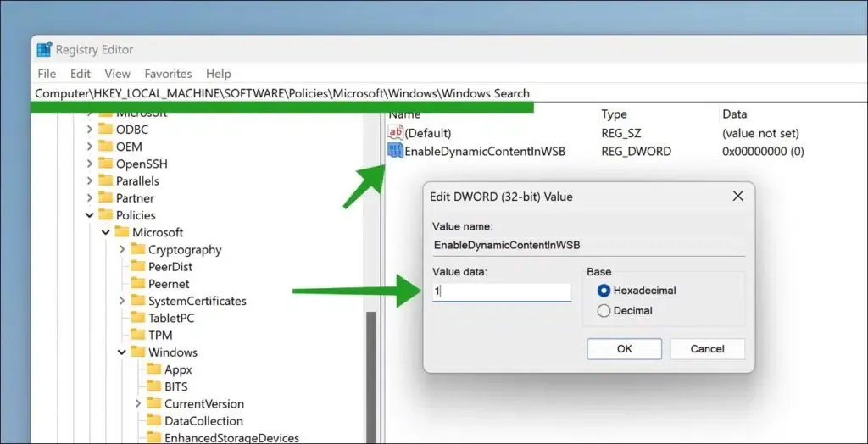Image resolution: width=868 pixels, height=444 pixels.
Task: Expand the SystemCertificates key
Action: (122, 301)
